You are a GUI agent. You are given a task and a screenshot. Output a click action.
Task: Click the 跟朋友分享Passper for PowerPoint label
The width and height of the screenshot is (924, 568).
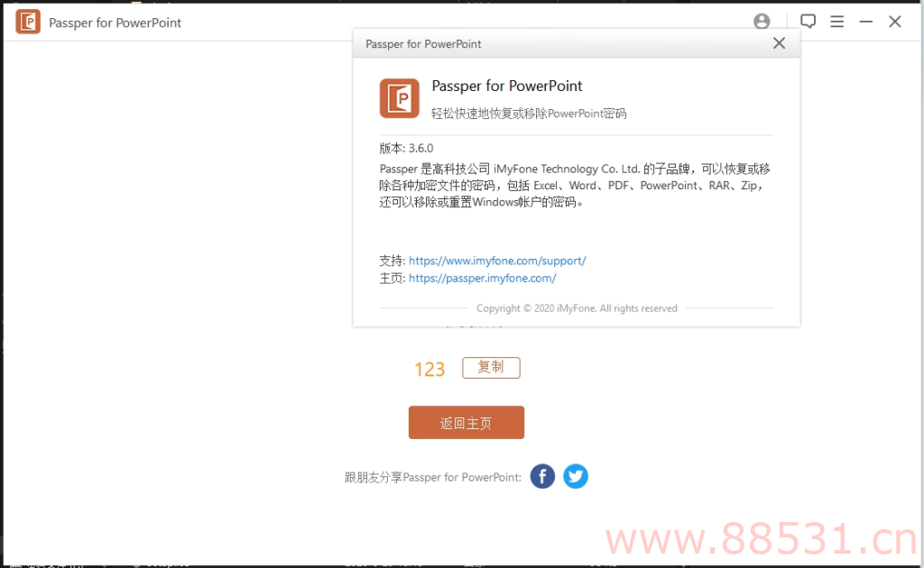coord(433,477)
